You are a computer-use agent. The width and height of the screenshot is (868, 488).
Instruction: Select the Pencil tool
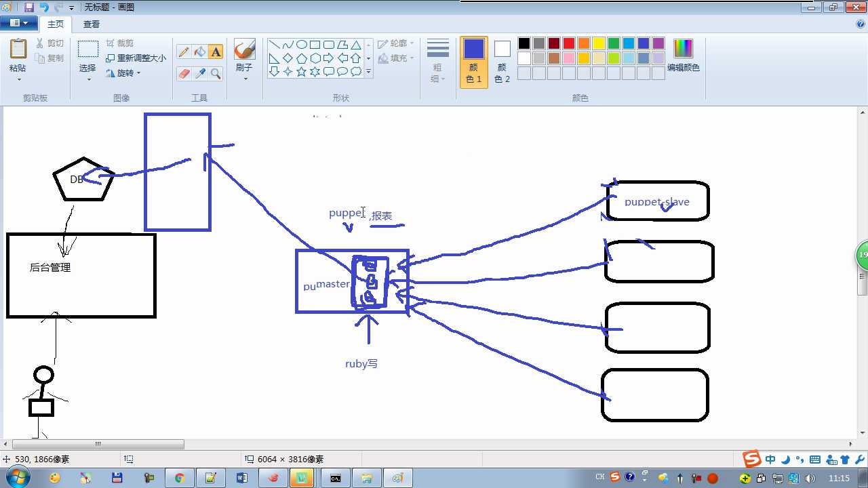coord(183,52)
